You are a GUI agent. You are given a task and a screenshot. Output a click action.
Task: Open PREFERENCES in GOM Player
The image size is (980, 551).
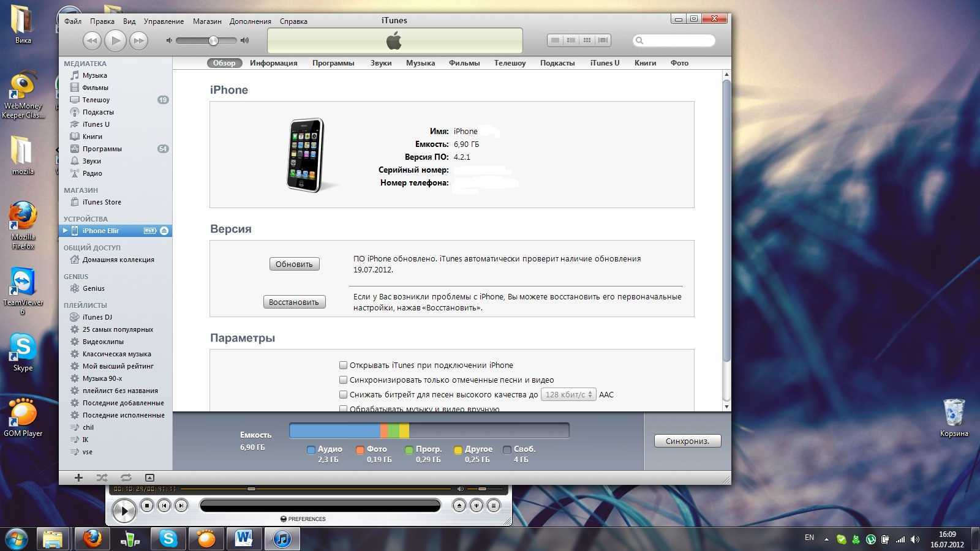click(303, 519)
